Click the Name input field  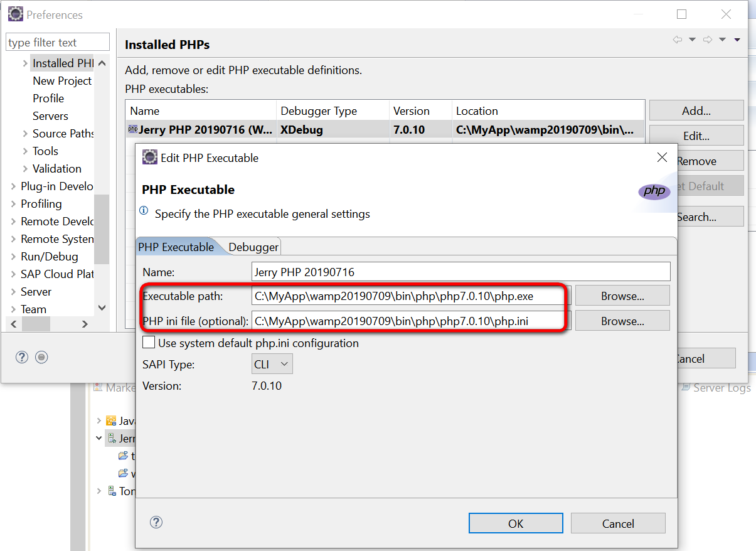461,272
